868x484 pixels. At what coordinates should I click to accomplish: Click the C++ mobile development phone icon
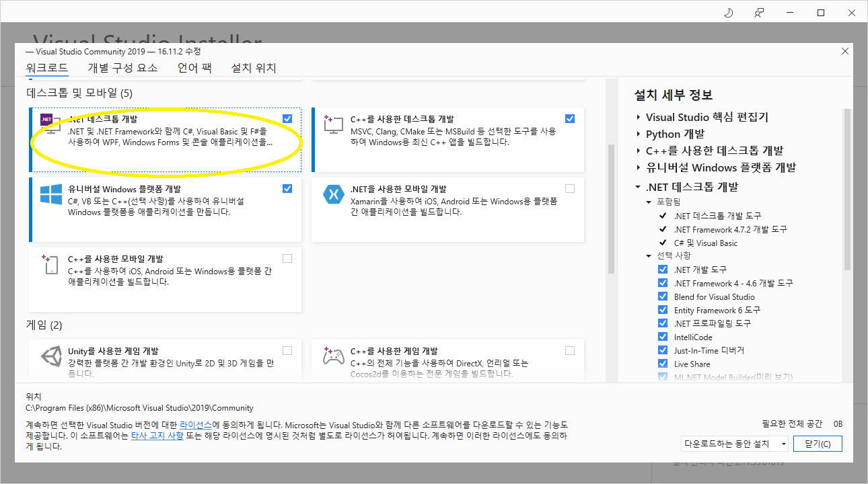coord(51,264)
